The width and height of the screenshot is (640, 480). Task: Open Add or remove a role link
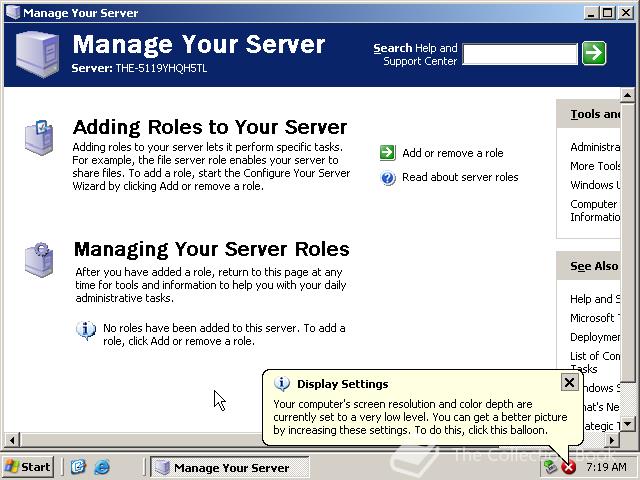(x=453, y=153)
